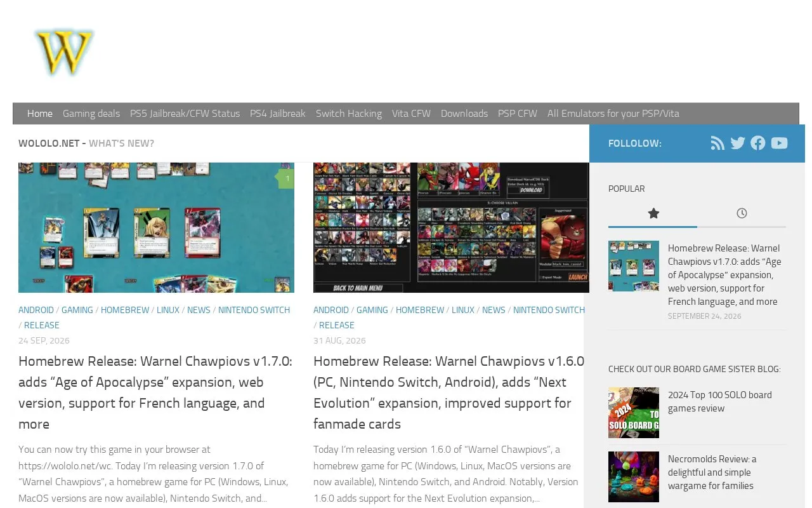The image size is (812, 508).
Task: Open the Gaming deals menu
Action: pyautogui.click(x=91, y=114)
